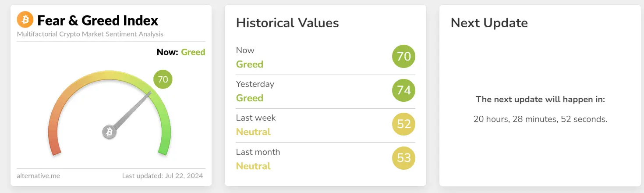Click the green 70 badge on gauge
This screenshot has height=193, width=644.
coord(163,79)
